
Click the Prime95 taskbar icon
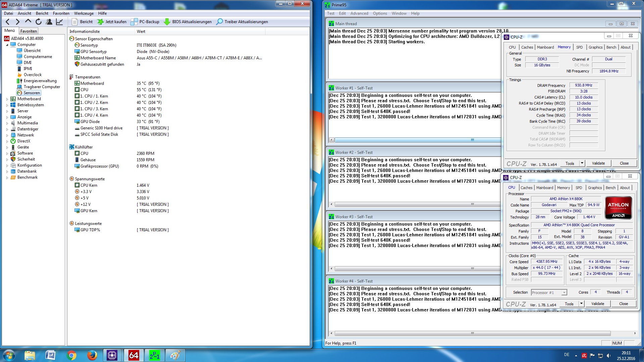tap(154, 355)
